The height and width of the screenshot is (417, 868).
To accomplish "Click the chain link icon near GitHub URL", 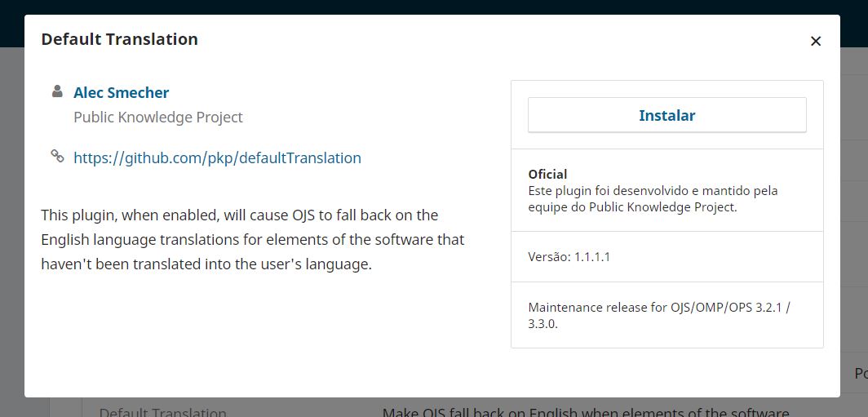I will click(57, 156).
